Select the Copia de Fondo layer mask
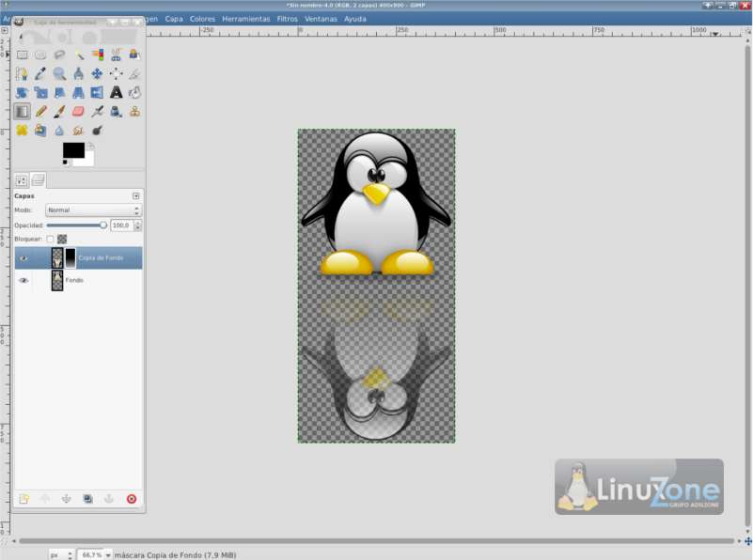 tap(71, 258)
